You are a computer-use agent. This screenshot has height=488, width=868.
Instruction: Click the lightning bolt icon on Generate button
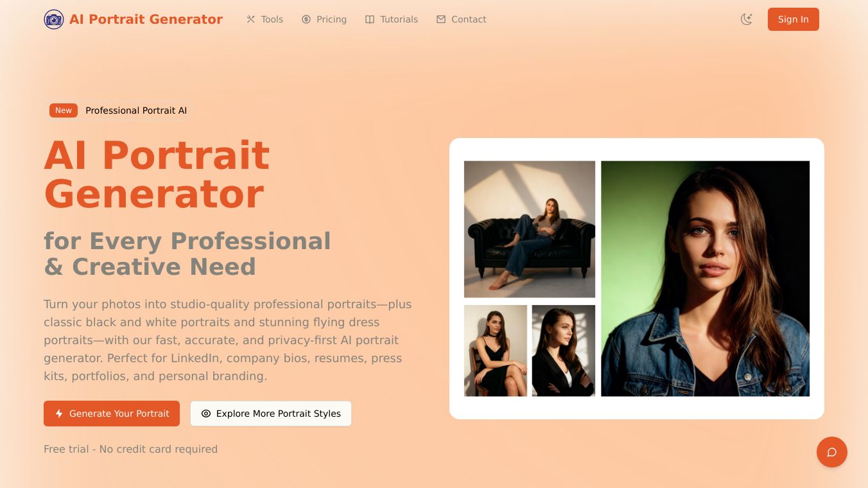[x=59, y=414]
